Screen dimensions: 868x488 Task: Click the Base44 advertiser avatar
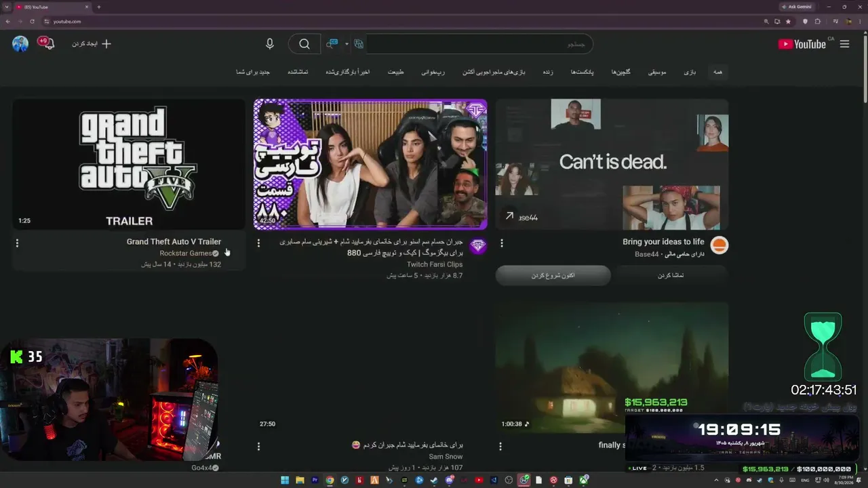coord(719,245)
